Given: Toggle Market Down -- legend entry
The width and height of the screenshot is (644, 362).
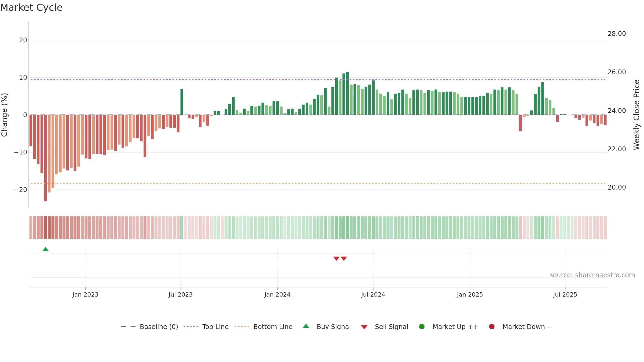Looking at the screenshot, I should [x=520, y=327].
